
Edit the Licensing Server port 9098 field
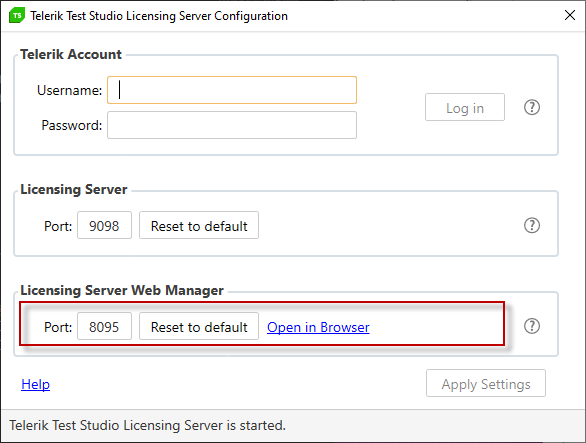click(x=104, y=225)
